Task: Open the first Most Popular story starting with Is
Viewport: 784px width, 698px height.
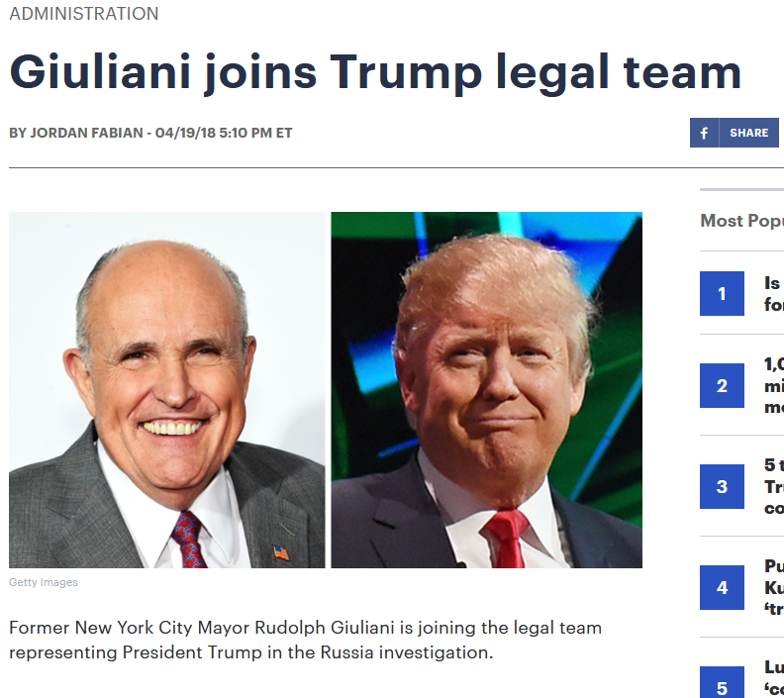Action: coord(774,293)
